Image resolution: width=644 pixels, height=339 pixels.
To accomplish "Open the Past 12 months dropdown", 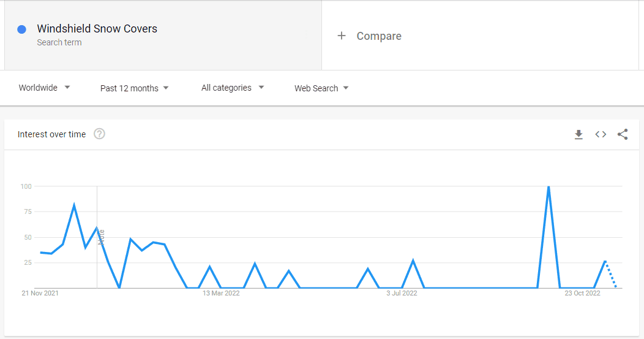I will (134, 88).
